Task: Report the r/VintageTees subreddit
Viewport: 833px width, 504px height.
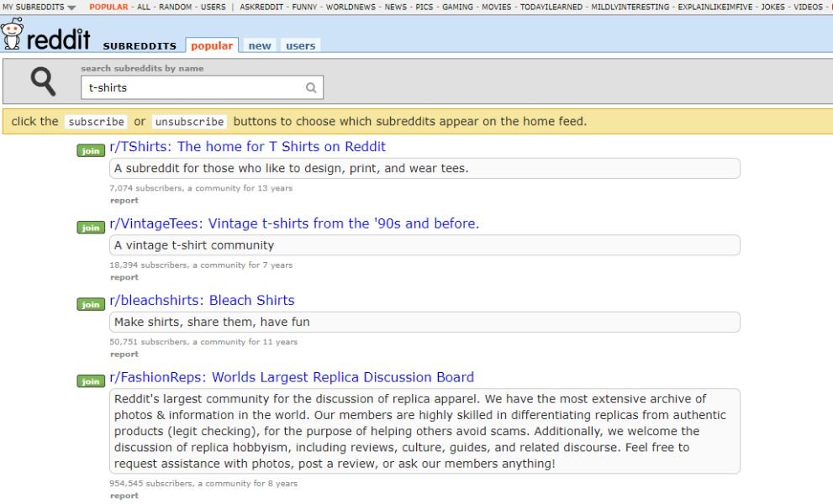Action: click(124, 277)
